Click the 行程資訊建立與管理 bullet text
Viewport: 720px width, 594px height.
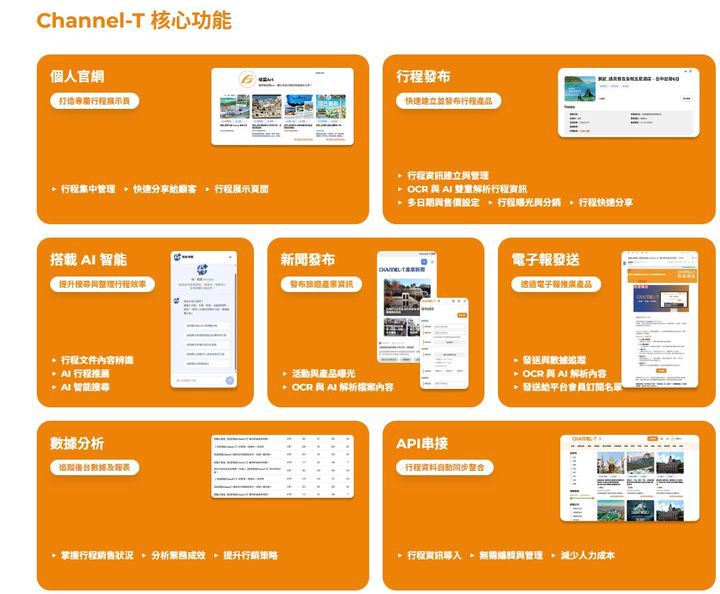pyautogui.click(x=448, y=176)
